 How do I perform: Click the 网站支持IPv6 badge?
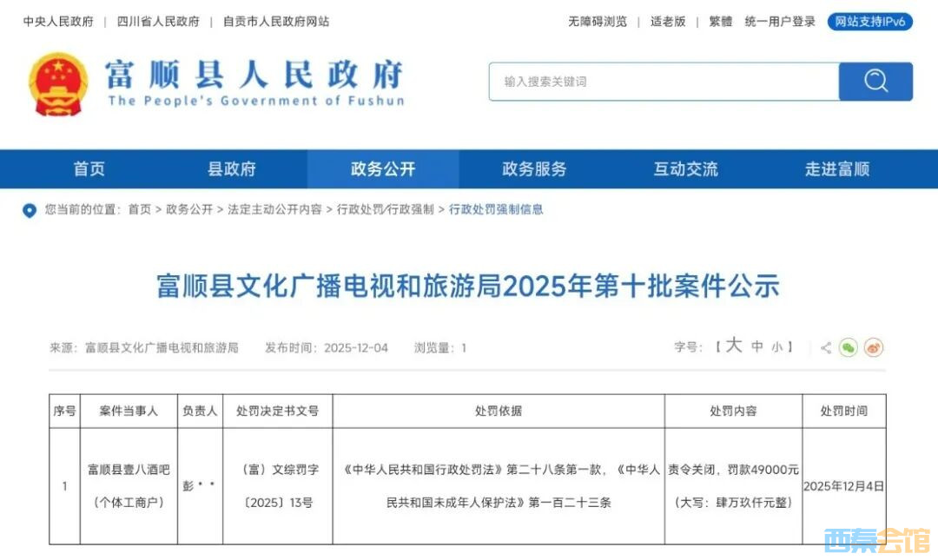(x=870, y=22)
